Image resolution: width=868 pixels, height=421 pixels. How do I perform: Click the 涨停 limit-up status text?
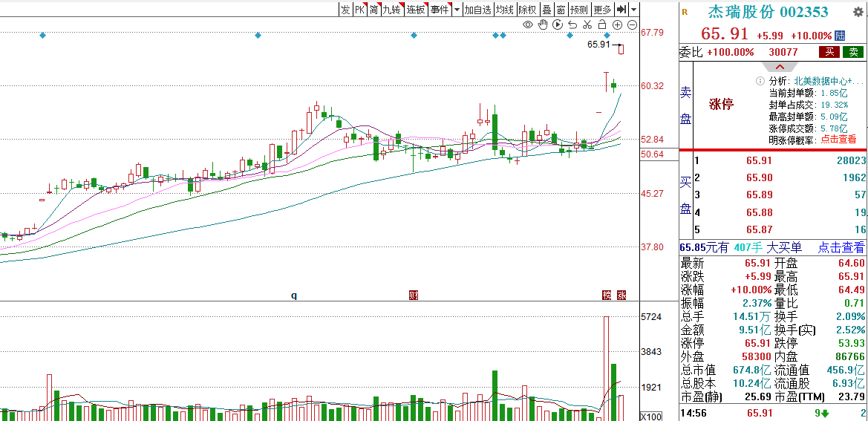722,104
